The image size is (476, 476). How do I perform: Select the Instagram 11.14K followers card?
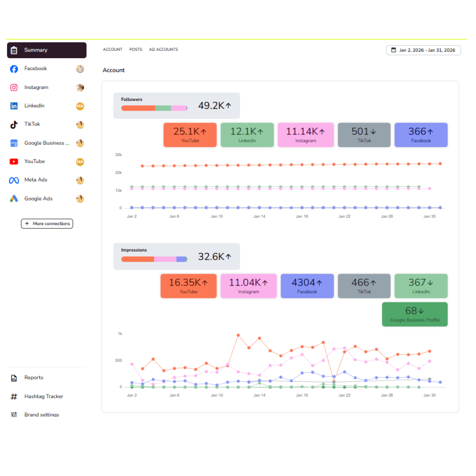[306, 135]
